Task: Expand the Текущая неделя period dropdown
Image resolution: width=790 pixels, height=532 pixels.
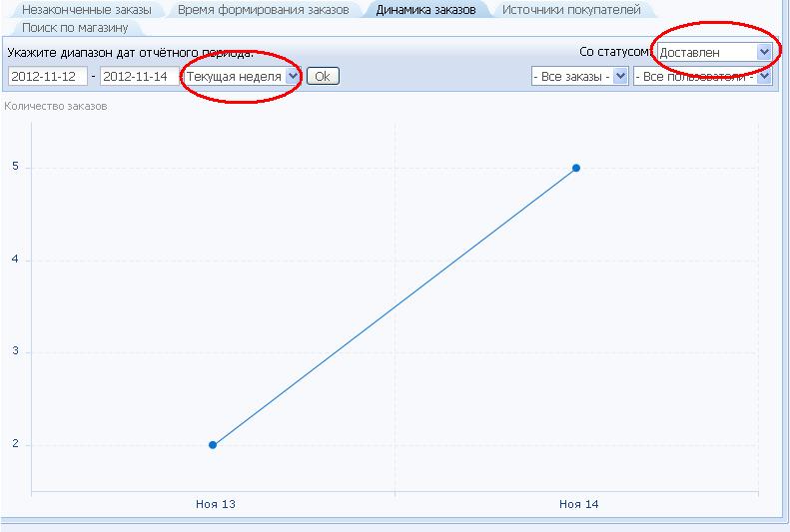Action: pos(241,76)
